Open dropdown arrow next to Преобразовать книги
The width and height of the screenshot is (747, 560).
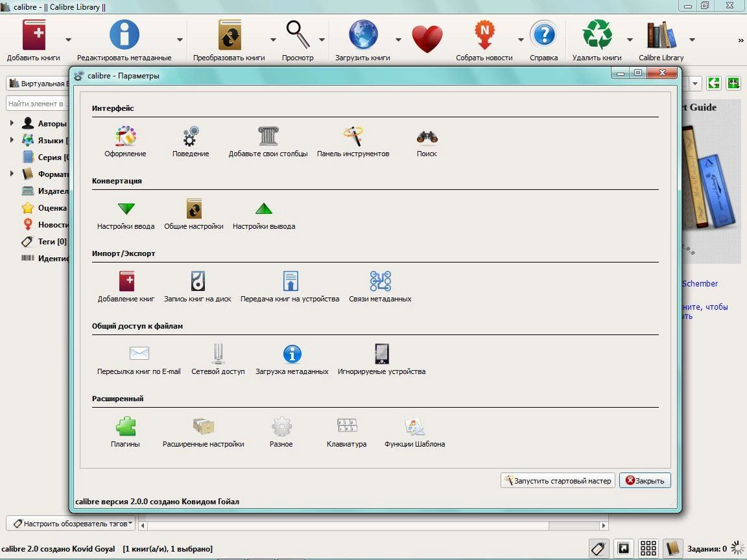click(x=273, y=40)
